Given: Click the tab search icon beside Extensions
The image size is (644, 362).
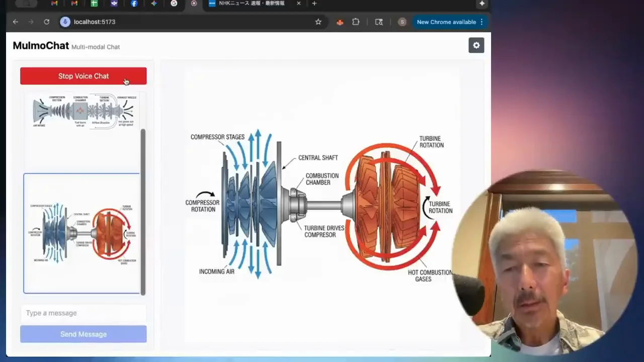Looking at the screenshot, I should 379,22.
